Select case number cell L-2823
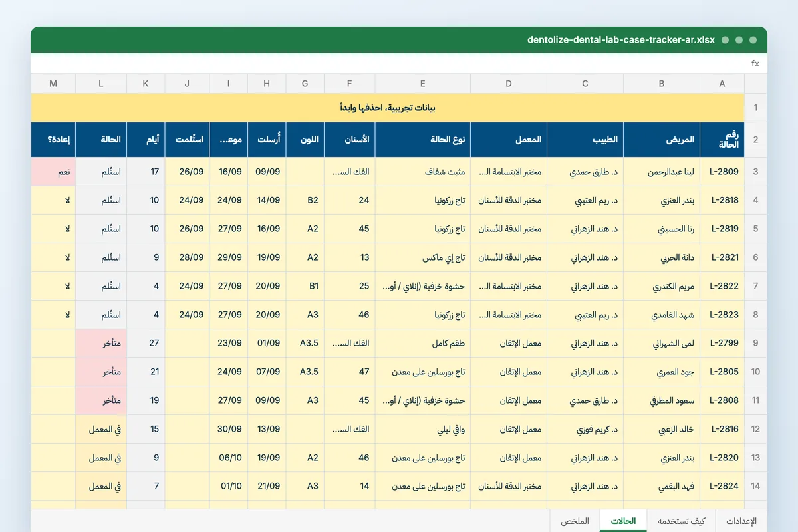The height and width of the screenshot is (532, 798). 722,315
